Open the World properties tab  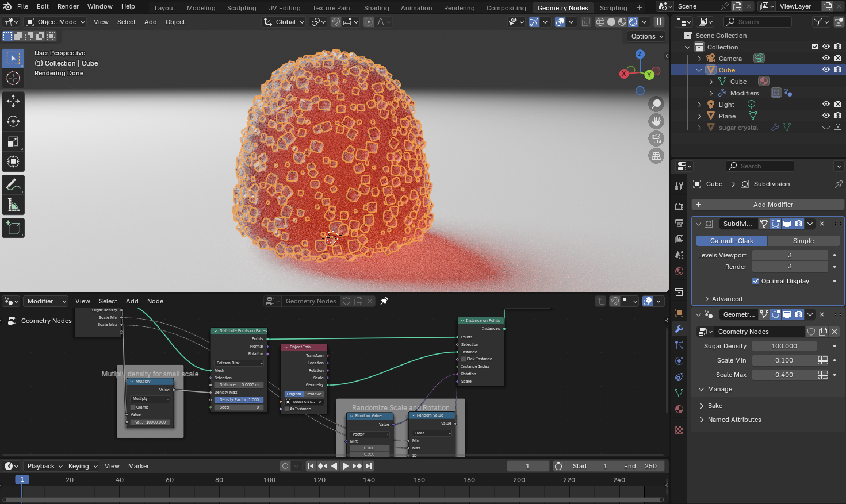tap(679, 271)
